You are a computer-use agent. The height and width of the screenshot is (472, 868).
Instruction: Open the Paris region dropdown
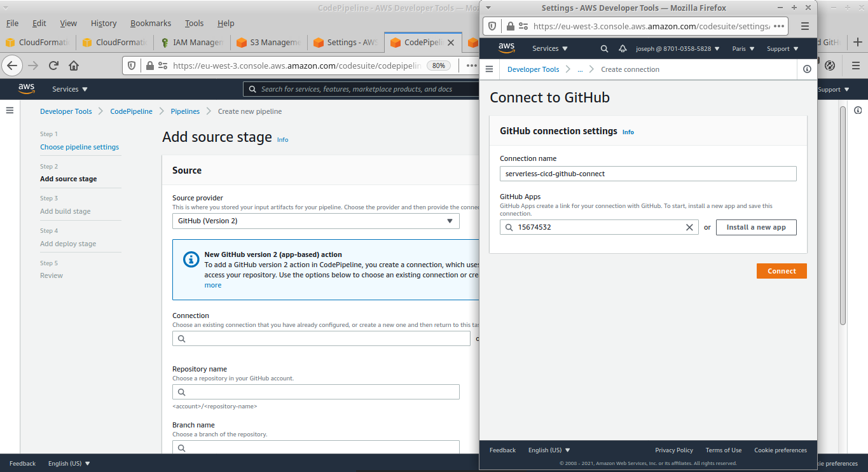pos(743,48)
